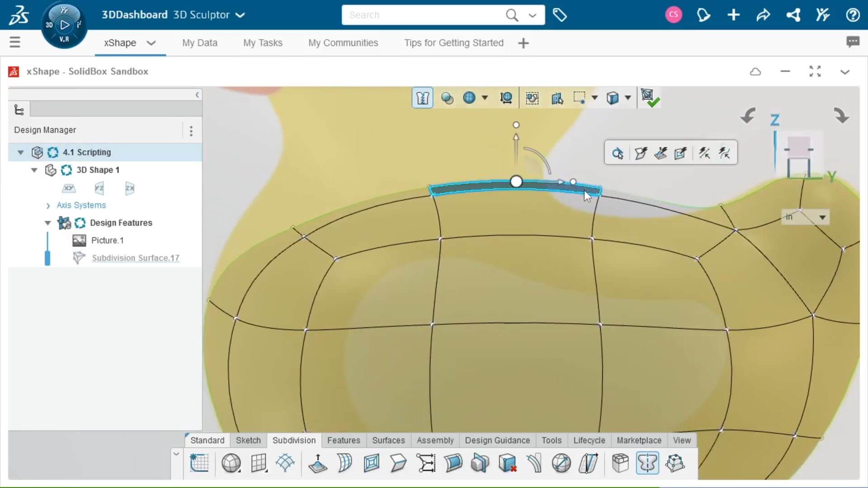868x488 pixels.
Task: Switch to the Surfaces tab
Action: (x=388, y=441)
